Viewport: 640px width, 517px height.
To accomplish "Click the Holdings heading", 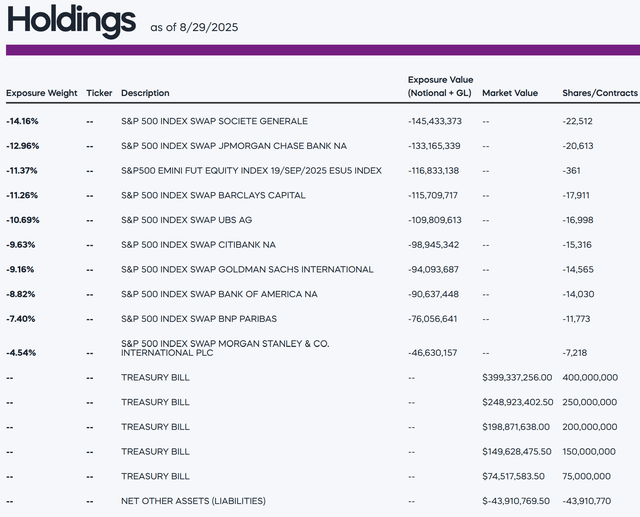I will pyautogui.click(x=71, y=20).
